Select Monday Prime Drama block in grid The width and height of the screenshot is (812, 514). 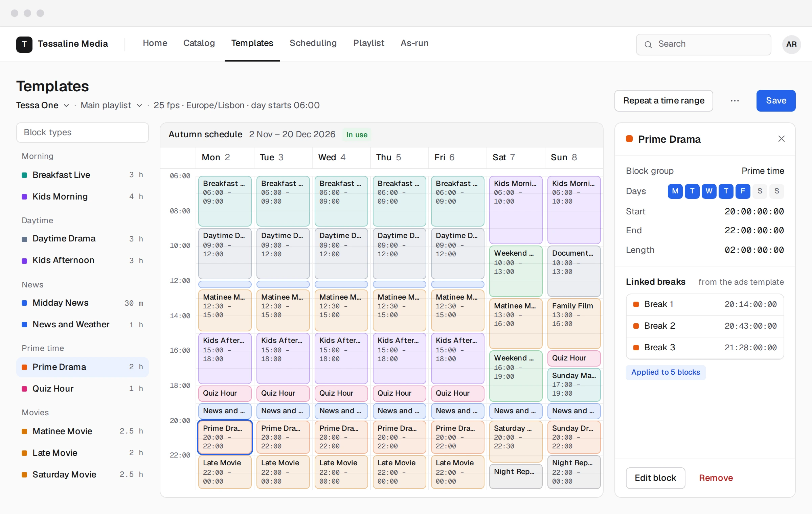click(225, 437)
